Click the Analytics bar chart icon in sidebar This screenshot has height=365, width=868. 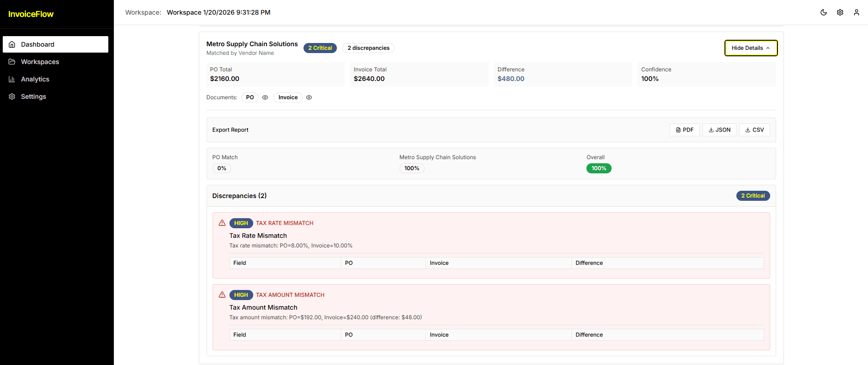(x=12, y=79)
